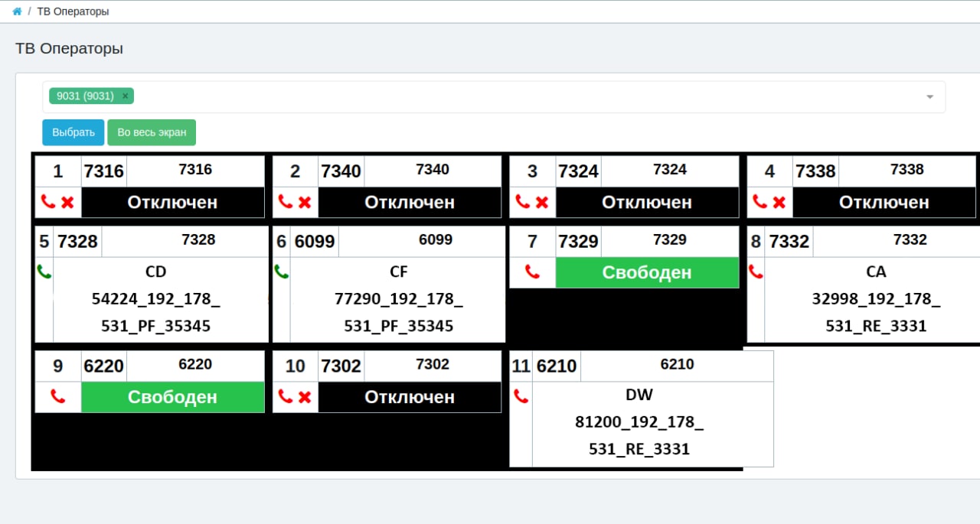
Task: Click the red X icon for operator 7302
Action: 305,397
